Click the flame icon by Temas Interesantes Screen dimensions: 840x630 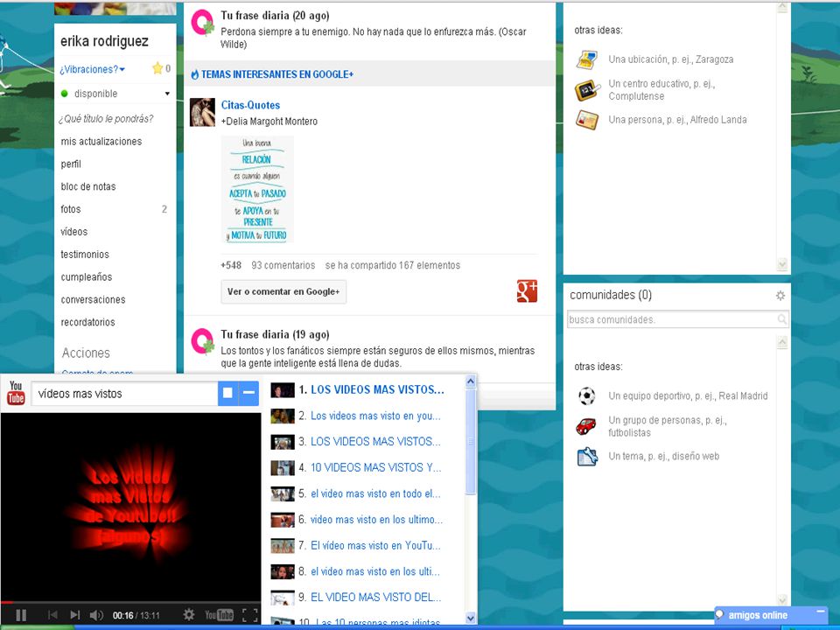click(x=194, y=74)
